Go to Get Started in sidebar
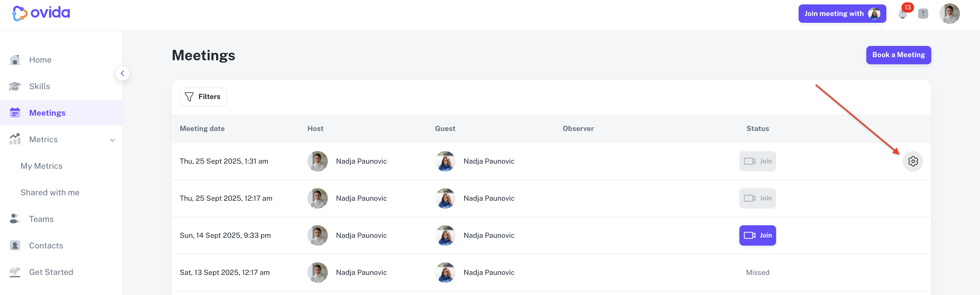The width and height of the screenshot is (980, 295). [51, 272]
